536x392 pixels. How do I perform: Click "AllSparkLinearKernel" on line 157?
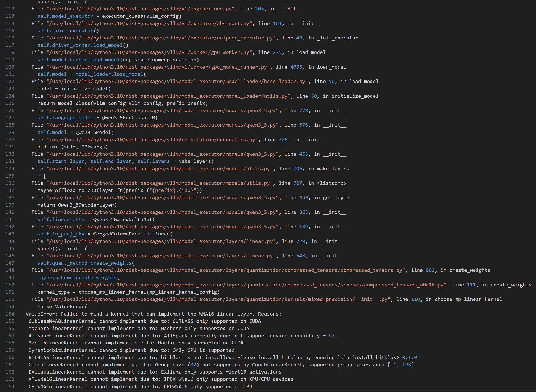[x=58, y=336]
